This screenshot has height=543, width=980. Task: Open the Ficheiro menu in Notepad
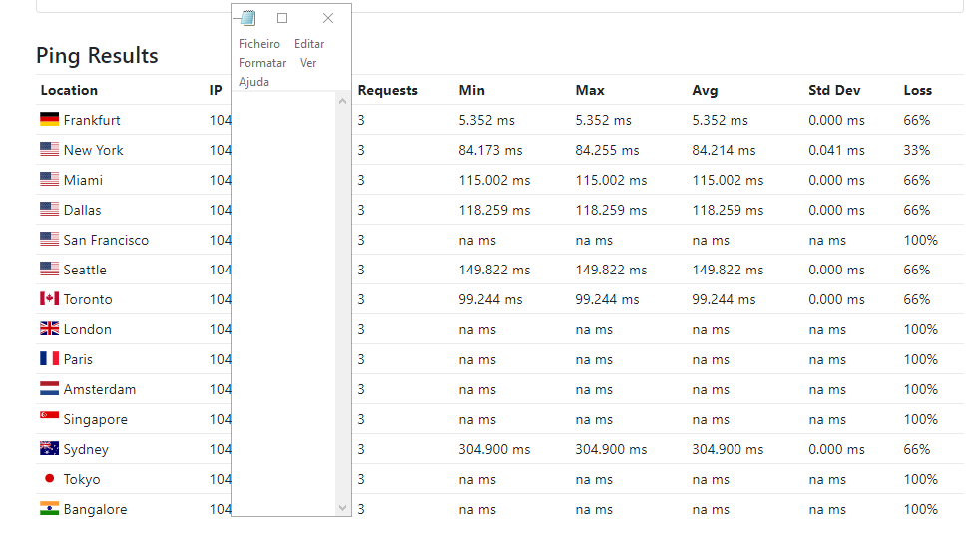click(259, 44)
